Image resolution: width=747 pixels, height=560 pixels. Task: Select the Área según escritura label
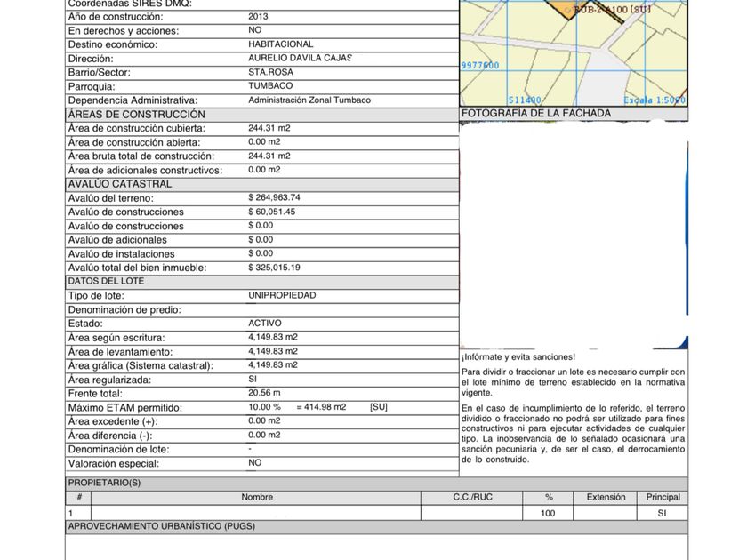click(x=116, y=338)
